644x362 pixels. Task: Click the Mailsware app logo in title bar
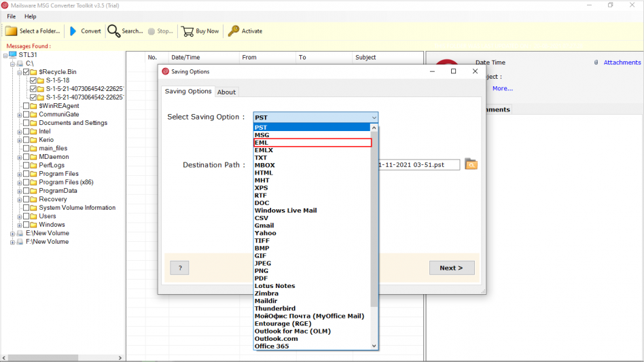point(5,5)
